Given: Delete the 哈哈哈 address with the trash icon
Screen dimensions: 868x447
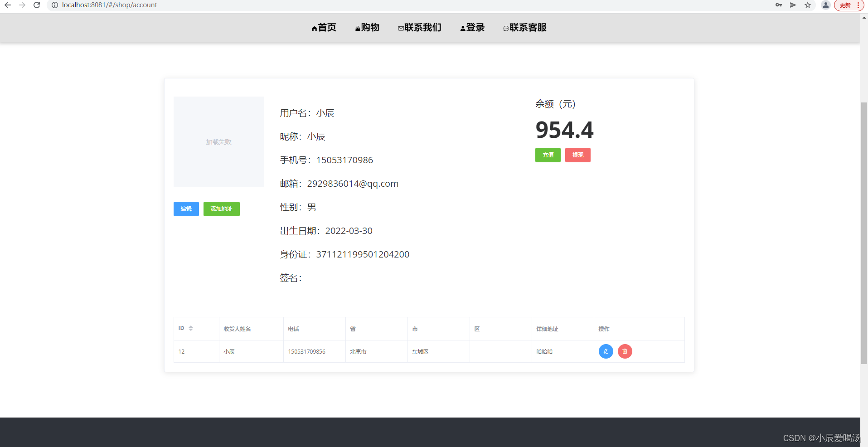Looking at the screenshot, I should [625, 351].
